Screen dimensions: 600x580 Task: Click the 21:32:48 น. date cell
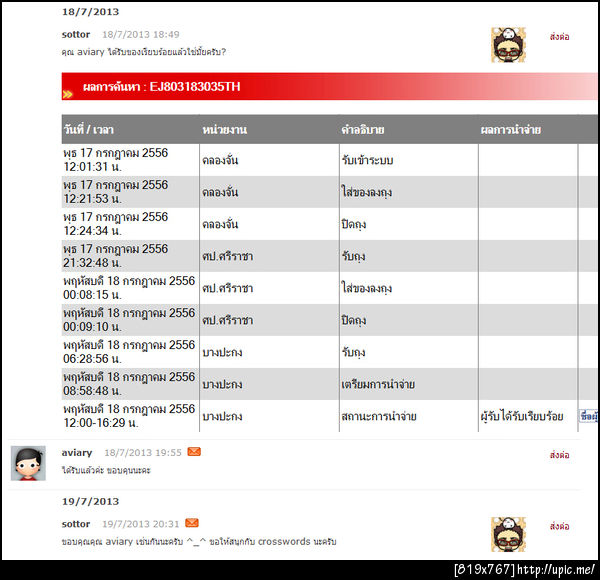[130, 256]
